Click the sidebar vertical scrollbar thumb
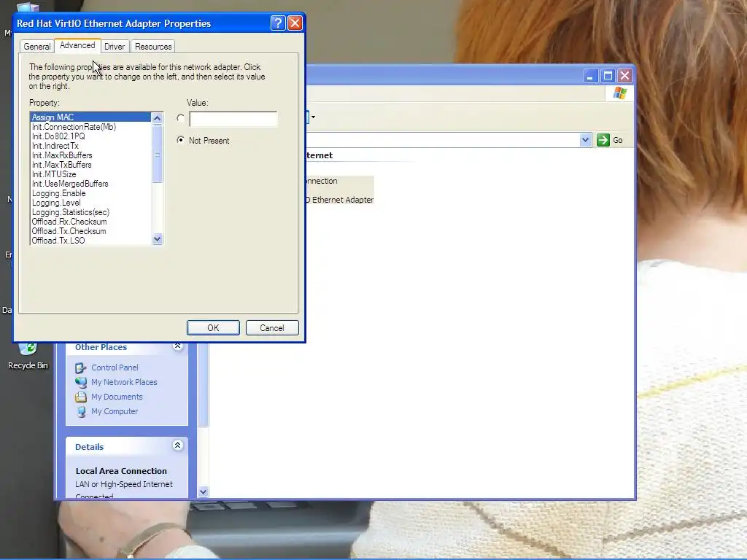Image resolution: width=747 pixels, height=560 pixels. point(203,384)
